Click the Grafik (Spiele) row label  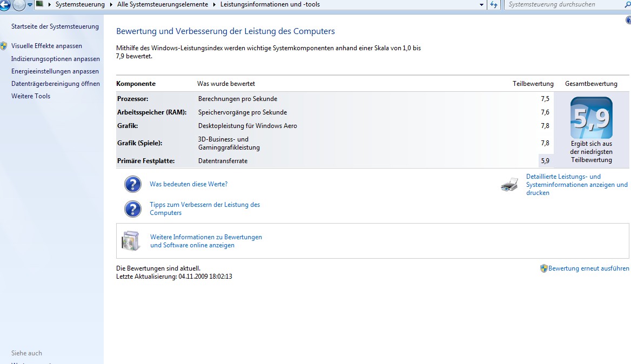(x=139, y=143)
